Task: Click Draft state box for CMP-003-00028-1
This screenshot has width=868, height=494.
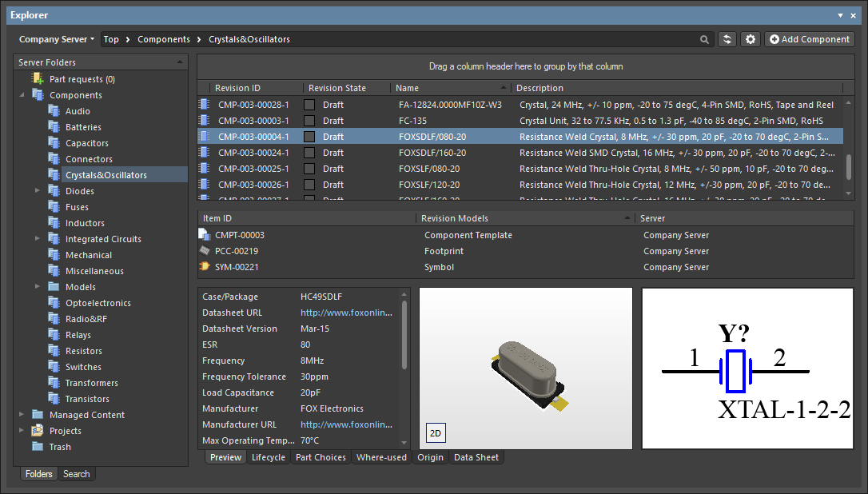Action: (x=309, y=105)
